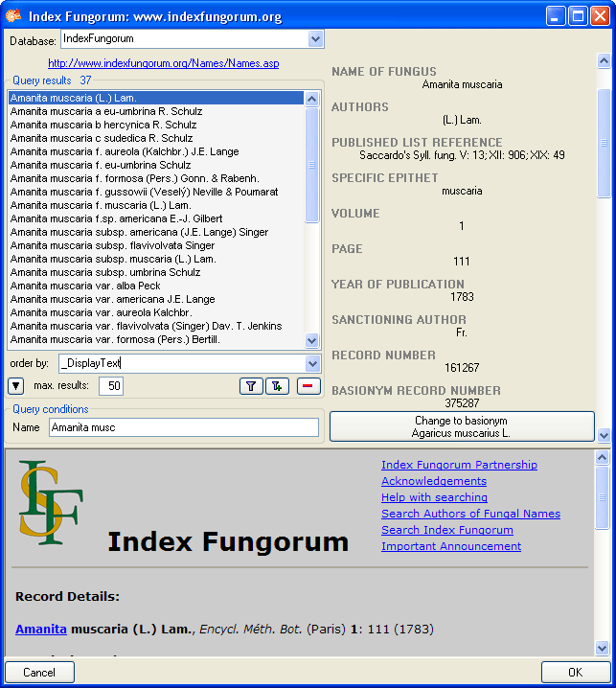Click the basionym record number 375287
This screenshot has height=688, width=616.
462,402
